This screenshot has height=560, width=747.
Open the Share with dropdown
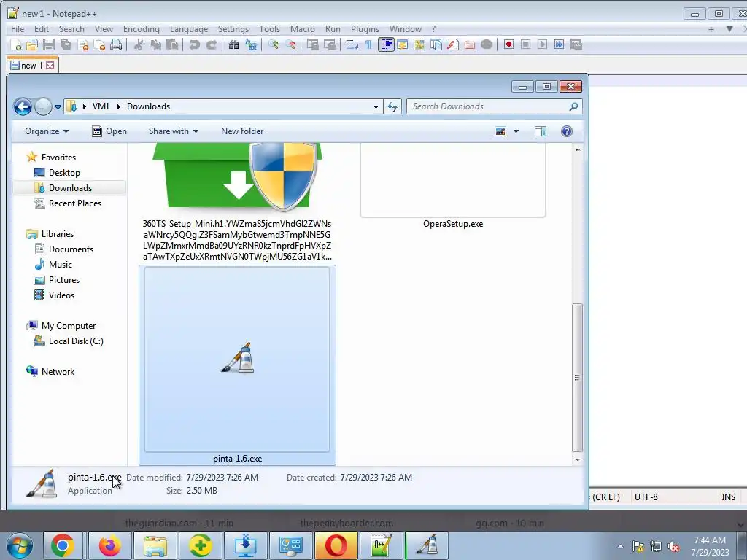click(174, 131)
